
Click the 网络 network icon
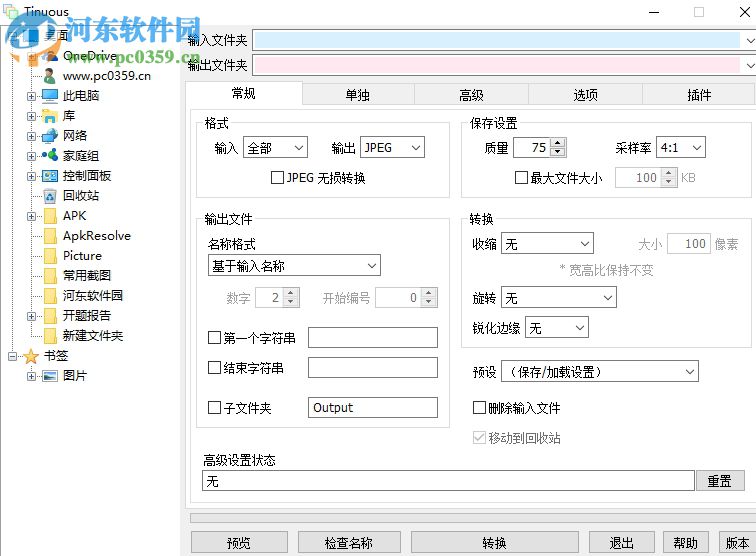click(50, 136)
